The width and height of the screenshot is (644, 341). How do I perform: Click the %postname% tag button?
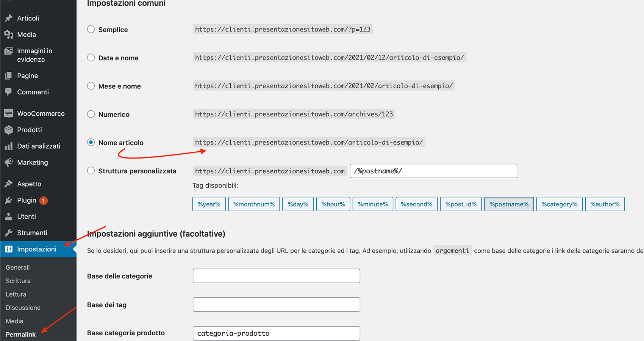[509, 204]
